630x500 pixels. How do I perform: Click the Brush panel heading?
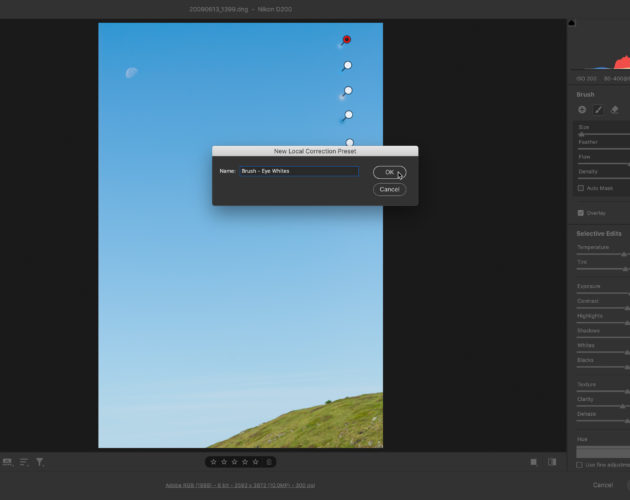coord(585,94)
